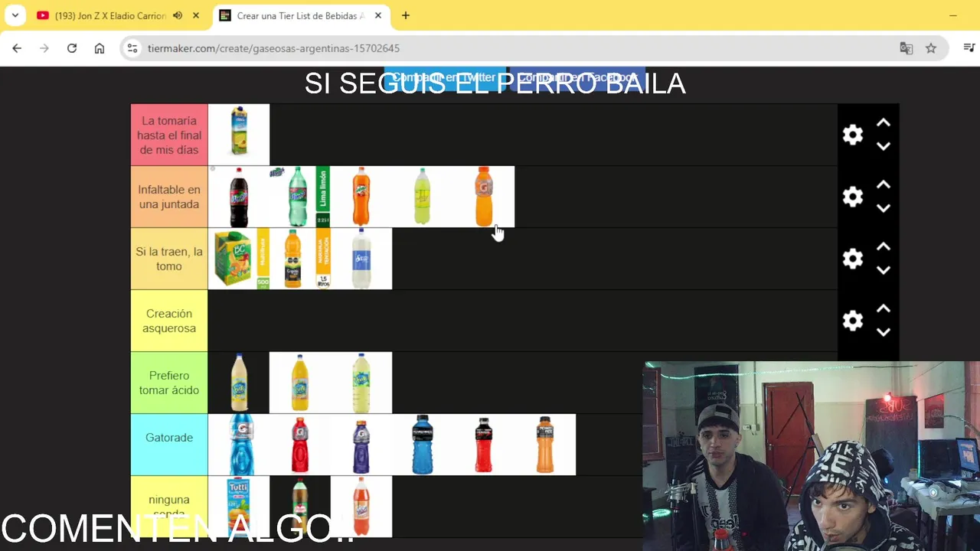Select the orange Mirinda soda bottle

361,197
